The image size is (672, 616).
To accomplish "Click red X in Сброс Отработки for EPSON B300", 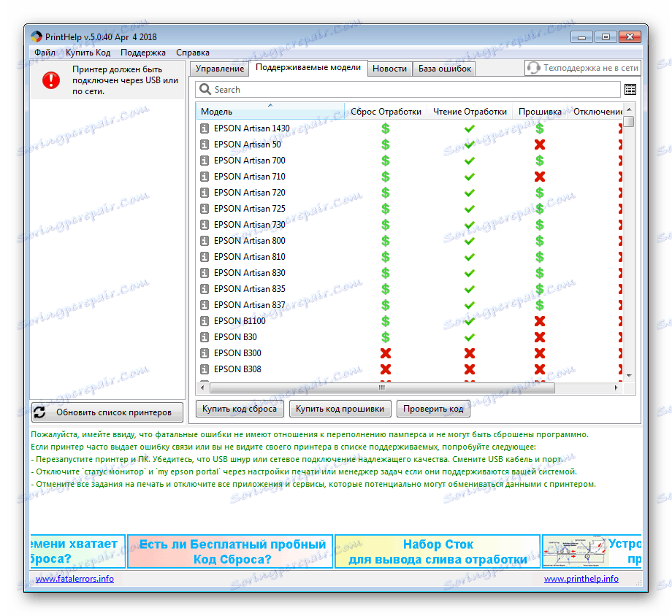I will [x=385, y=353].
